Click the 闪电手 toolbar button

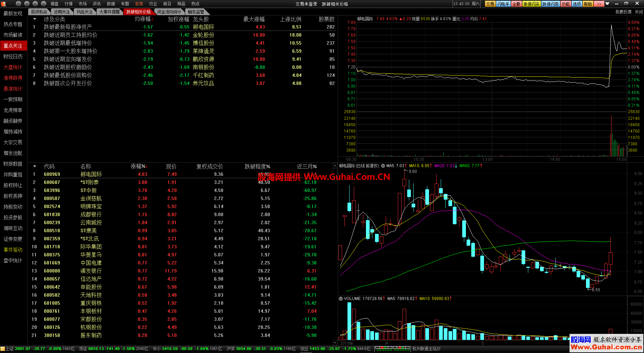(x=503, y=4)
